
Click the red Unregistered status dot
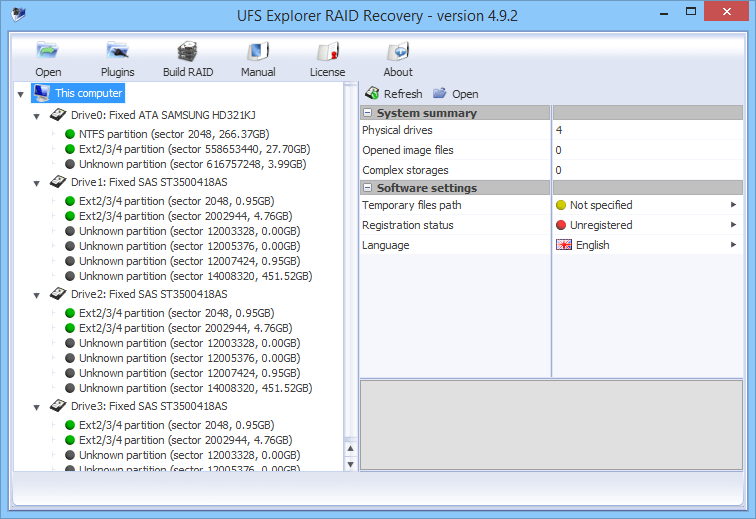point(561,225)
